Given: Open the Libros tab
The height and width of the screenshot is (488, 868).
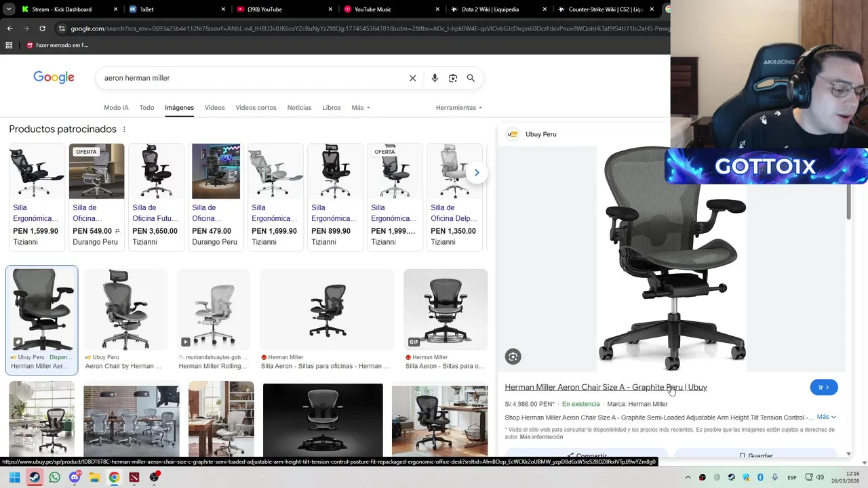Looking at the screenshot, I should pyautogui.click(x=332, y=108).
